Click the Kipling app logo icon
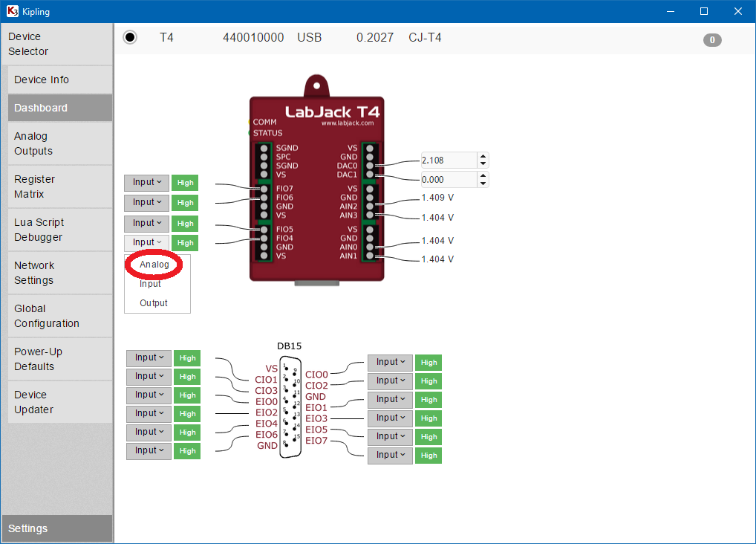Image resolution: width=756 pixels, height=544 pixels. click(12, 11)
